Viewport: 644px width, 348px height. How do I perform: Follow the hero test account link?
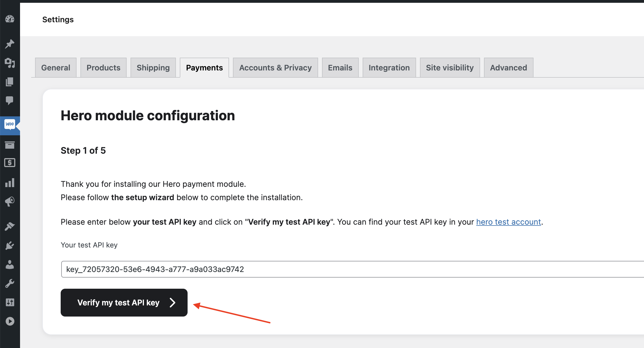click(x=508, y=222)
